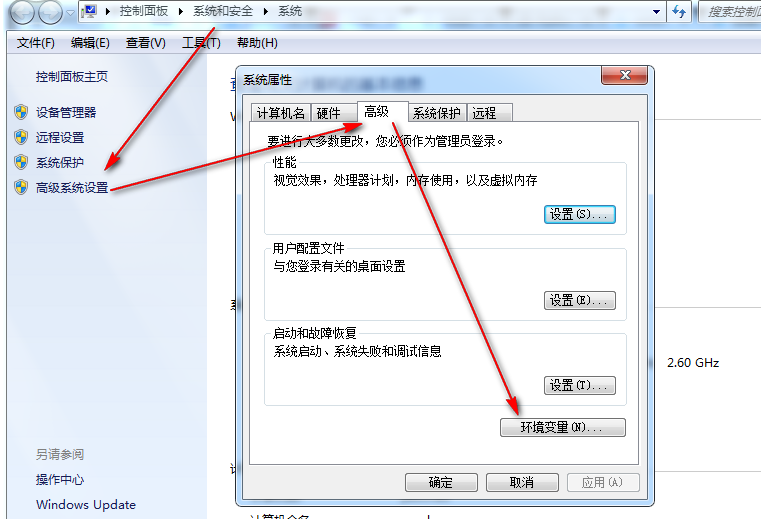Click the back navigation arrow button
The height and width of the screenshot is (519, 761).
(22, 12)
